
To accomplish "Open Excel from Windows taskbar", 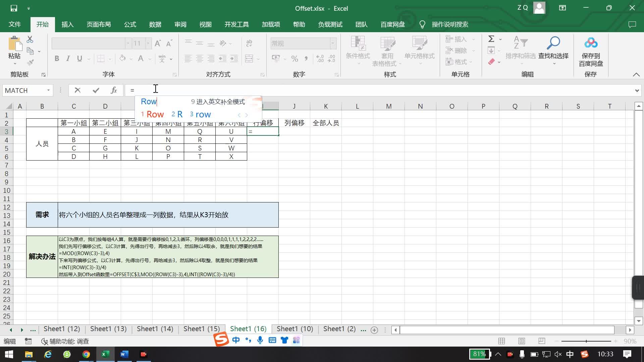I will tap(105, 354).
